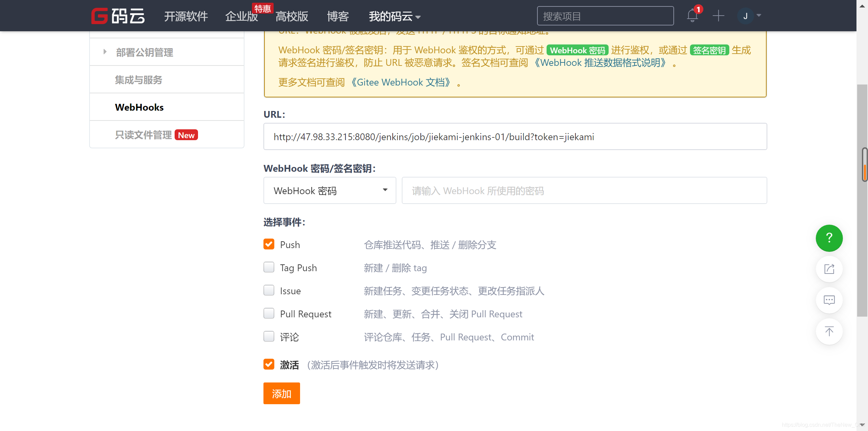The image size is (868, 431).
Task: Open the WebHook 推送数据格式说明 link
Action: [x=600, y=63]
